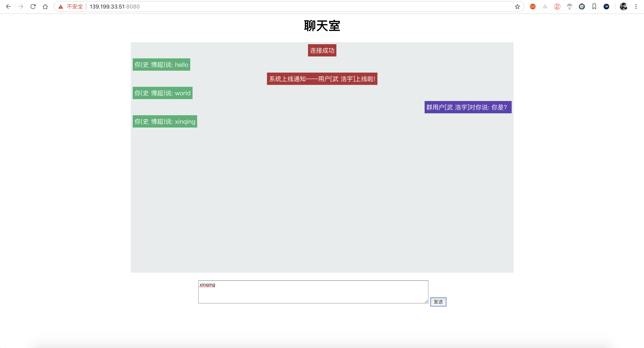Open the user profile avatar
644x348 pixels.
(x=623, y=7)
